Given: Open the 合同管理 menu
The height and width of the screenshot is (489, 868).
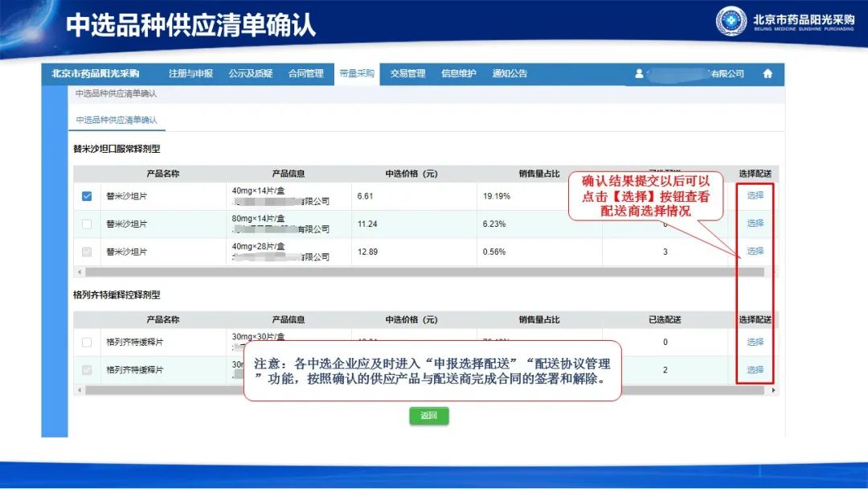Looking at the screenshot, I should point(305,74).
